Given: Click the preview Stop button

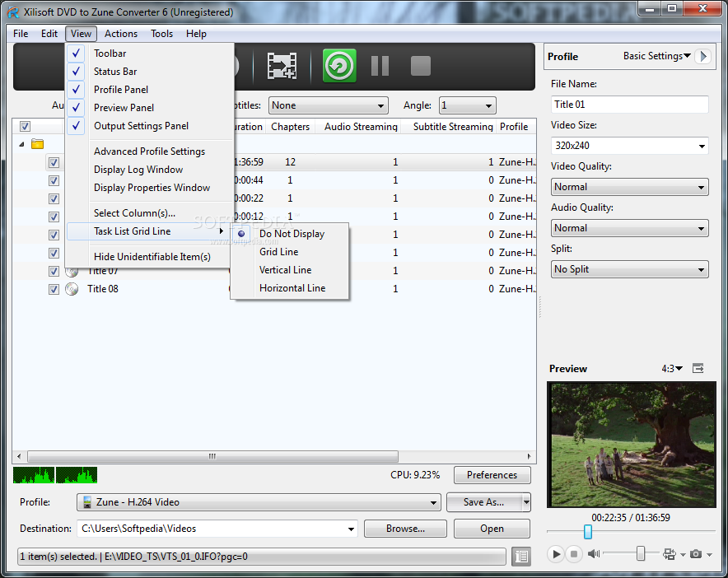Looking at the screenshot, I should (x=574, y=554).
